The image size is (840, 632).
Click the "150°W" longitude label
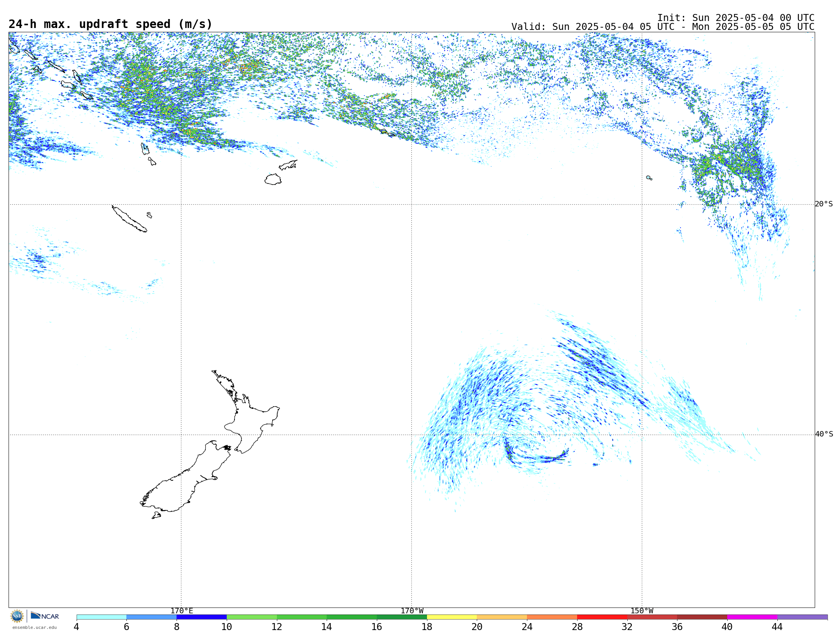point(642,611)
